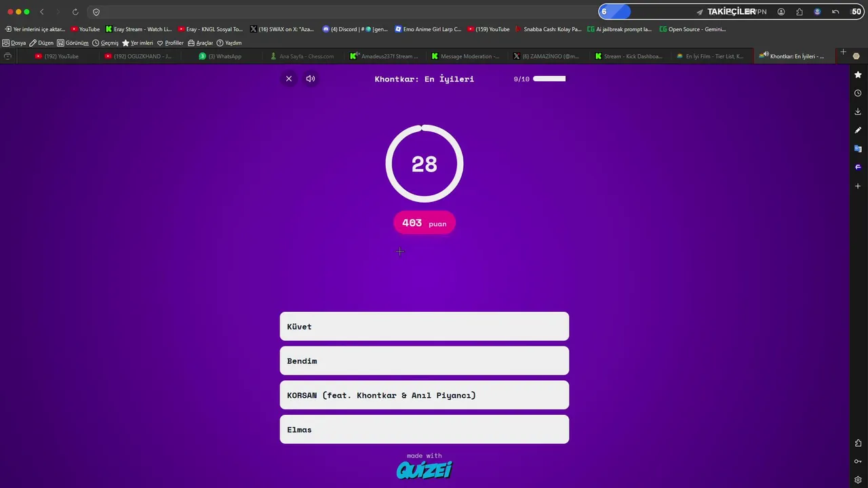868x488 pixels.
Task: Open the Profiller menu
Action: click(x=170, y=43)
